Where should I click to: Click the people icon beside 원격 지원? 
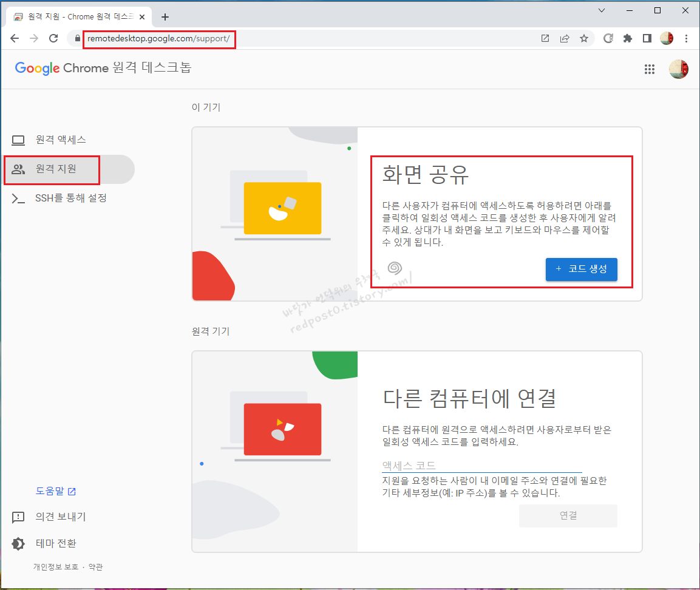18,169
